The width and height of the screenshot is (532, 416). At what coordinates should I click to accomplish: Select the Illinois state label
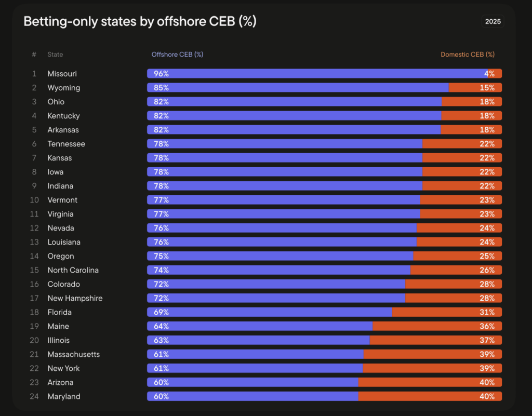tap(58, 340)
